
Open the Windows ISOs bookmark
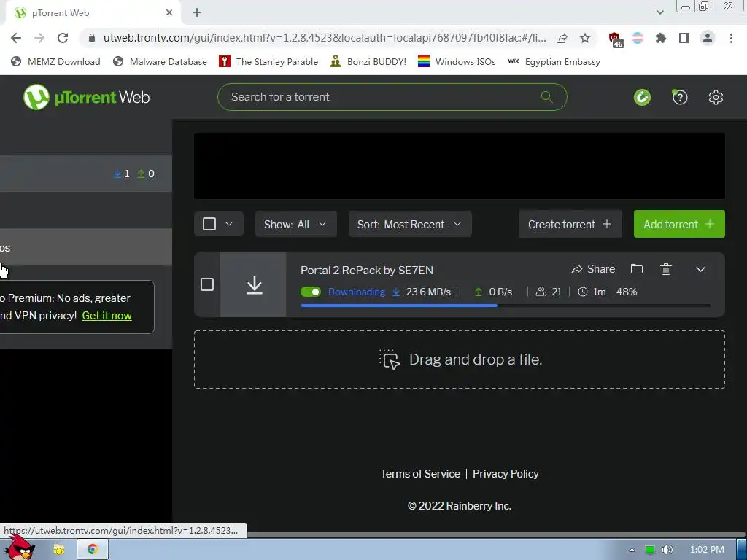coord(457,61)
